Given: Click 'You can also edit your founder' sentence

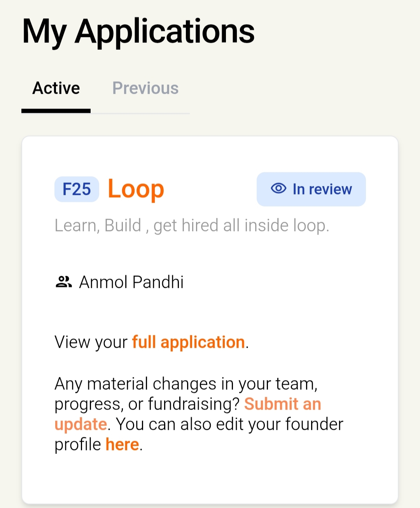Looking at the screenshot, I should [230, 424].
